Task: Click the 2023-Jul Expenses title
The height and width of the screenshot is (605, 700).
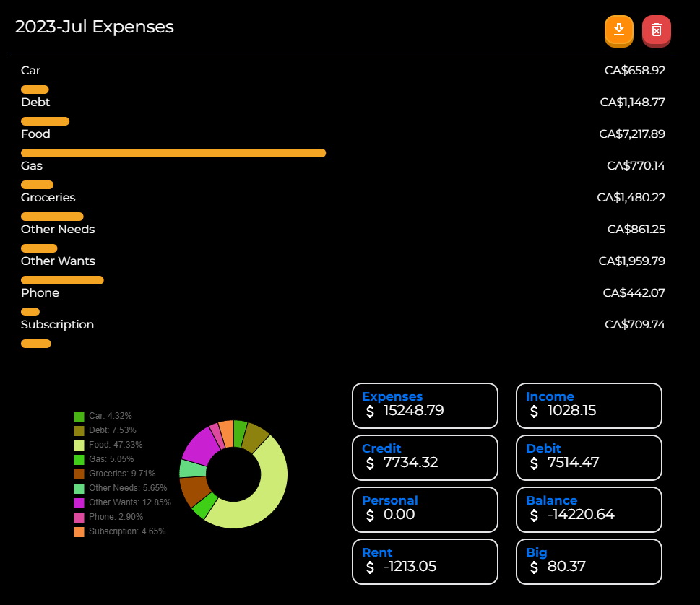Action: [94, 27]
